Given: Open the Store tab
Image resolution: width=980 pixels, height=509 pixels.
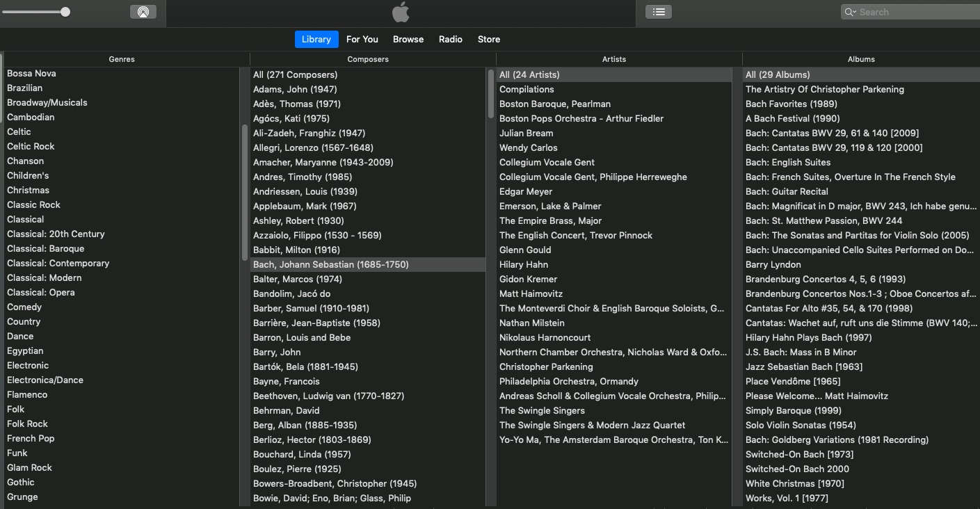Looking at the screenshot, I should [489, 39].
